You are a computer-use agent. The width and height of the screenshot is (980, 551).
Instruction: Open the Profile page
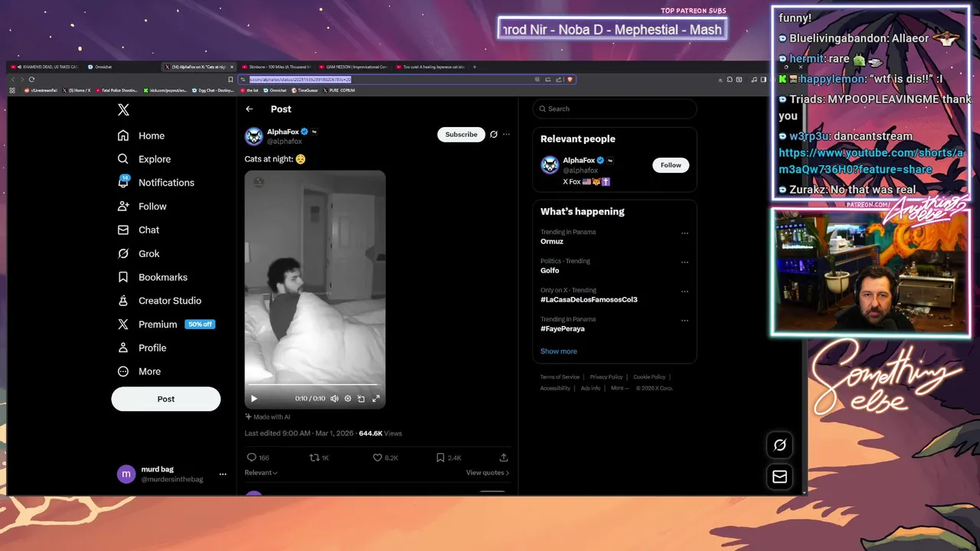click(x=142, y=347)
